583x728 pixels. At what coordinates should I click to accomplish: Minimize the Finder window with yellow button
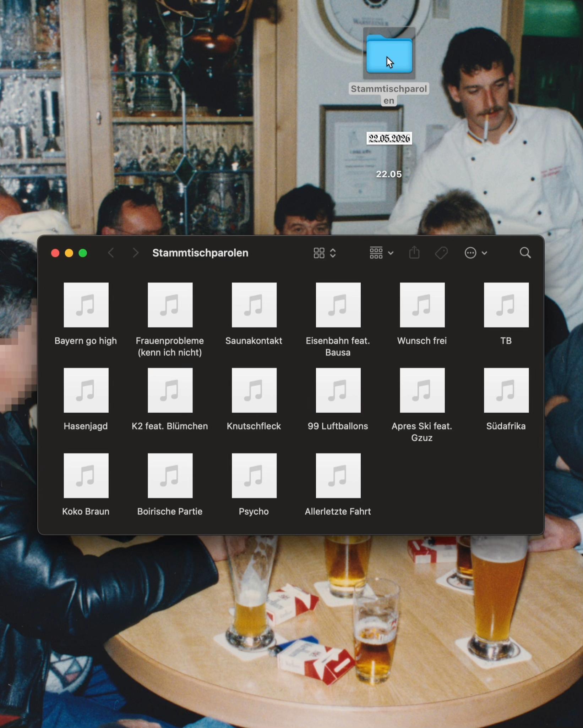69,253
